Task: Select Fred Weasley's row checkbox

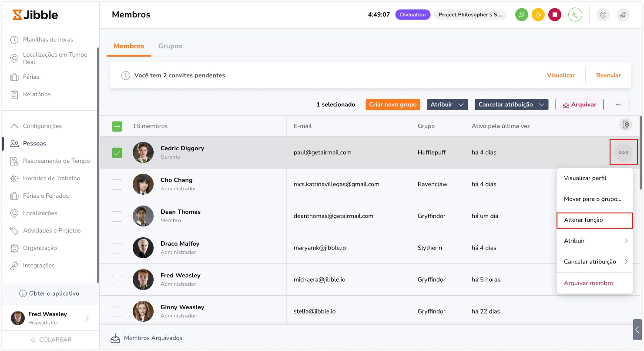Action: tap(117, 280)
